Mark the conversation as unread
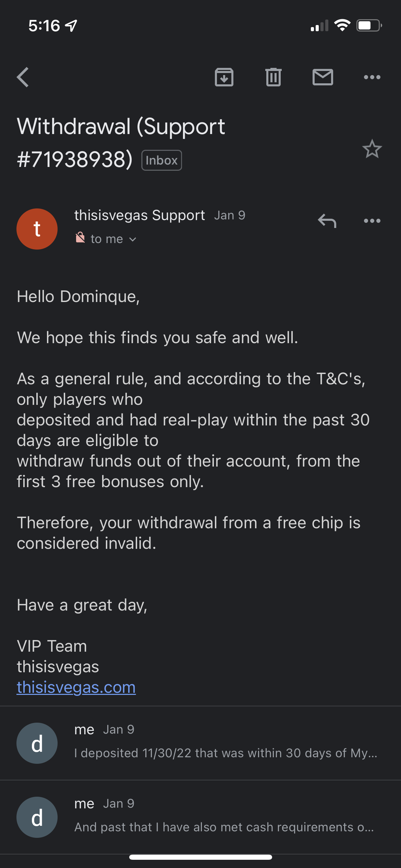The image size is (401, 868). [323, 77]
